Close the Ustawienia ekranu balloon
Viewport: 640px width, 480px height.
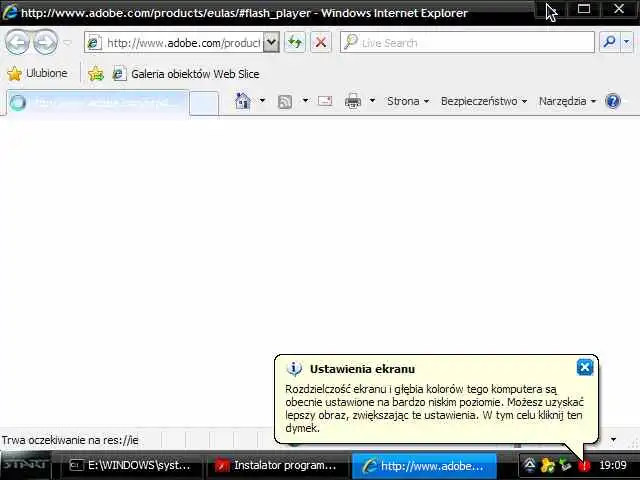point(584,367)
